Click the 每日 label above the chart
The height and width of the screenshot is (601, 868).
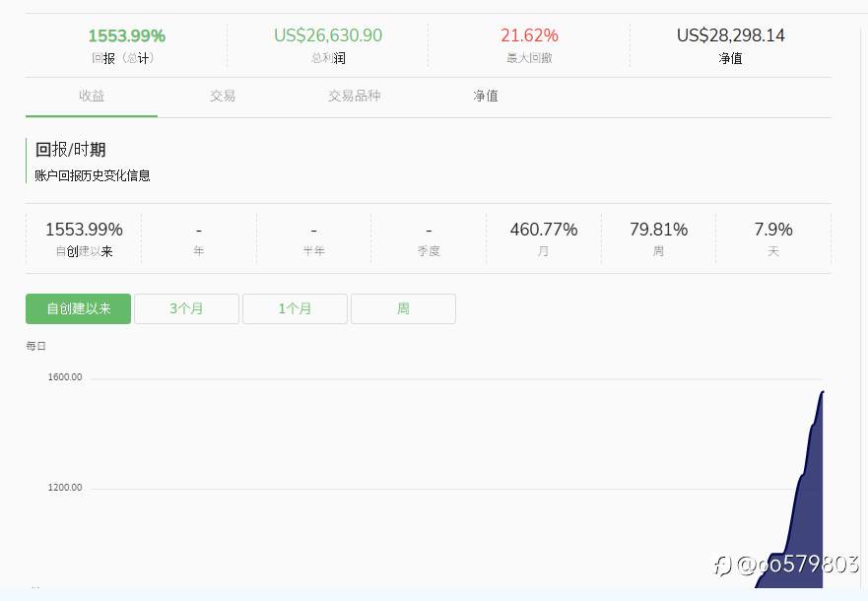(x=34, y=346)
